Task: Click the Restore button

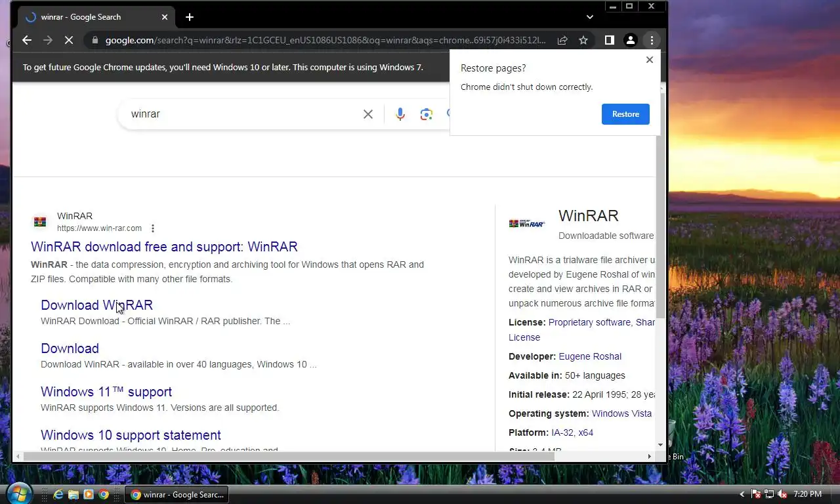Action: 625,114
